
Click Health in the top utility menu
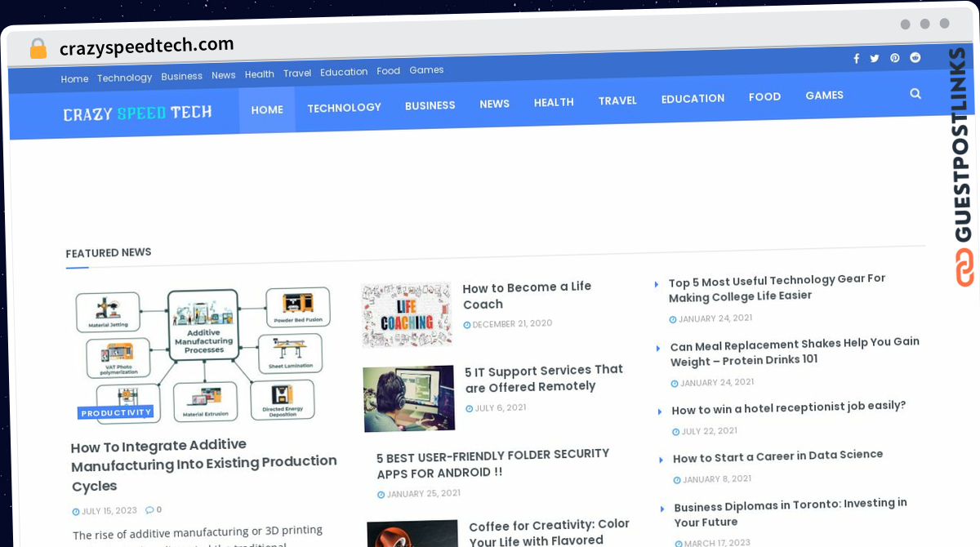[x=259, y=74]
